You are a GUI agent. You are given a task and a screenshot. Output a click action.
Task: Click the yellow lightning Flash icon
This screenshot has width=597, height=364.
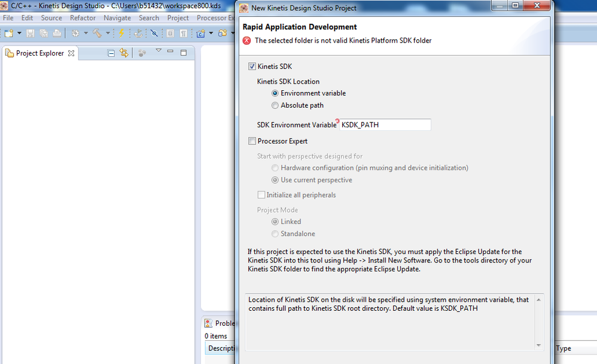(x=121, y=33)
